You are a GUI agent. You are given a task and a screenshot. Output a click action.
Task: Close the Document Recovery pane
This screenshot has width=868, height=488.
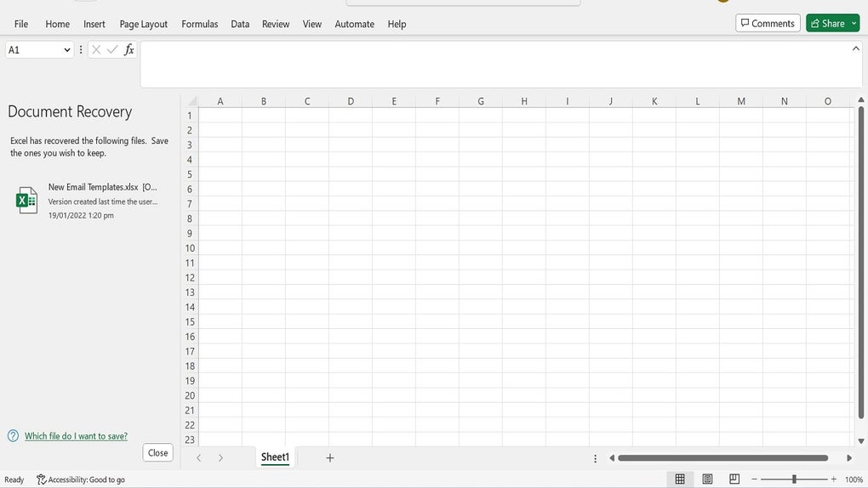(x=157, y=452)
